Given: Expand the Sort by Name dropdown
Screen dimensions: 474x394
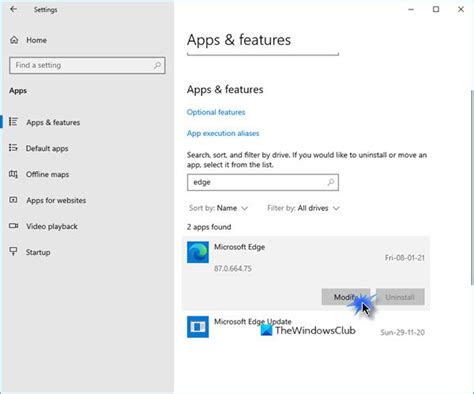Looking at the screenshot, I should (218, 208).
